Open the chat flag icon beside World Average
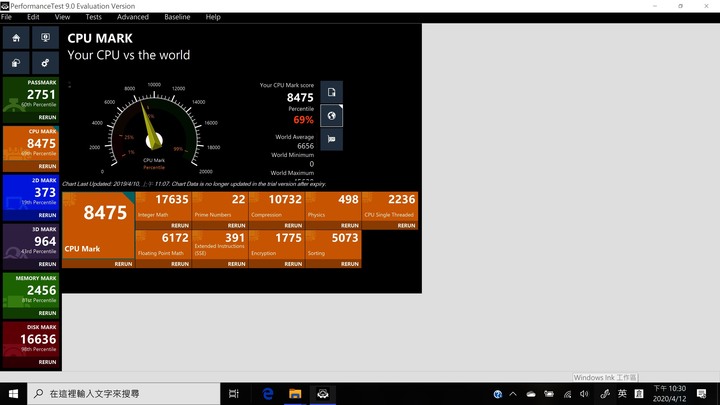The height and width of the screenshot is (405, 720). tap(332, 139)
